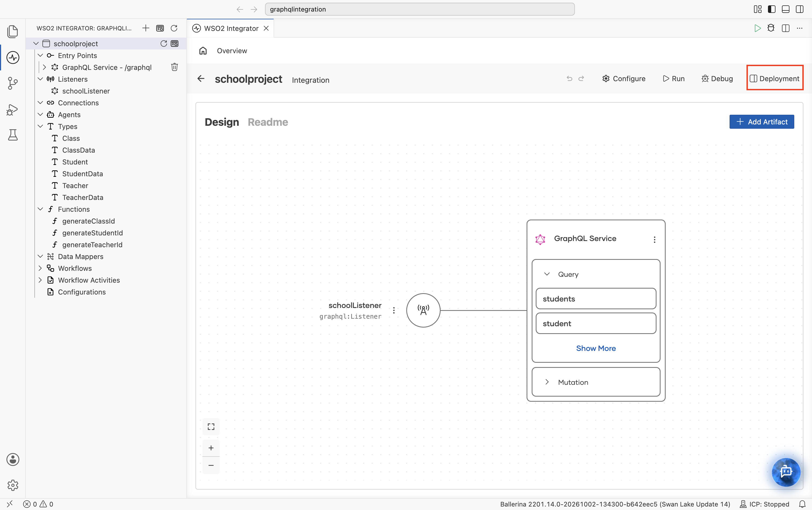Click Show More link in Query section
Viewport: 812px width, 510px height.
tap(596, 348)
